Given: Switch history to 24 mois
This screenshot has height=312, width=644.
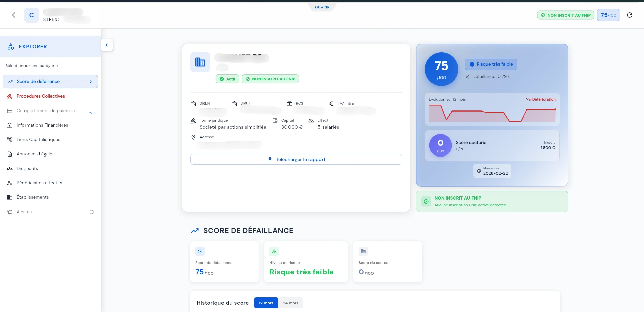Looking at the screenshot, I should (x=290, y=303).
